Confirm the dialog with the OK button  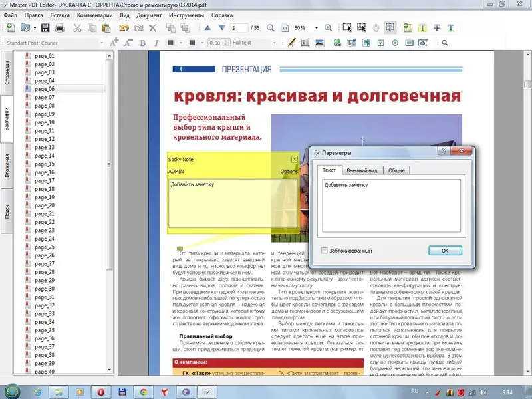pos(444,250)
